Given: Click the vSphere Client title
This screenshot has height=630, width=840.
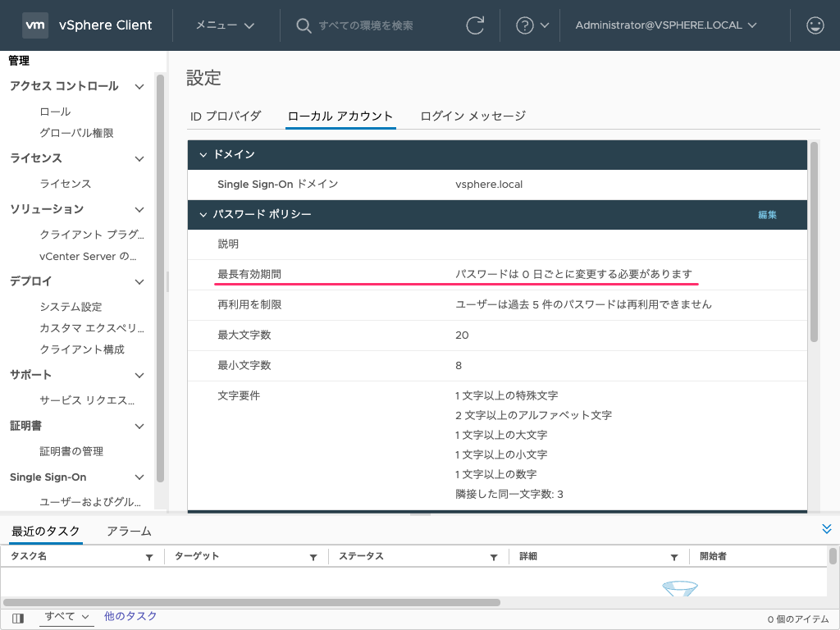Looking at the screenshot, I should [x=106, y=25].
